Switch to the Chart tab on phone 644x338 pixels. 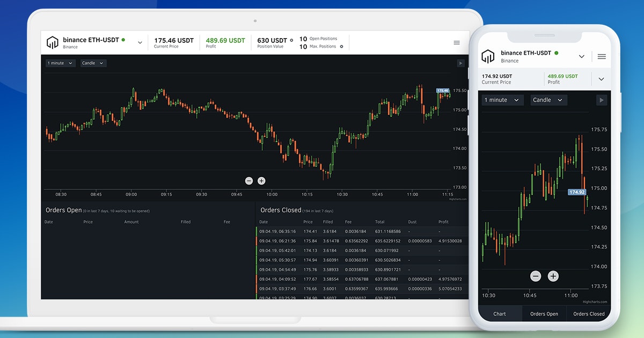click(x=500, y=314)
